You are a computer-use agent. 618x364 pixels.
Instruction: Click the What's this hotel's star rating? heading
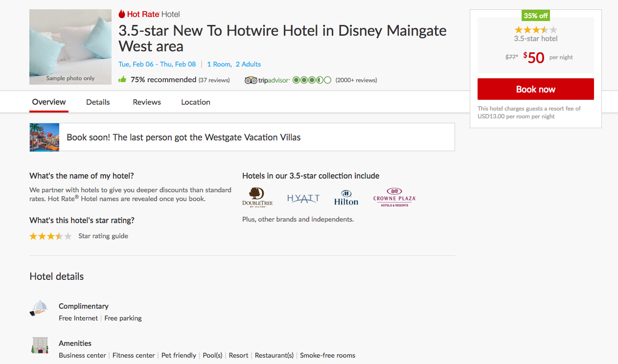click(82, 220)
